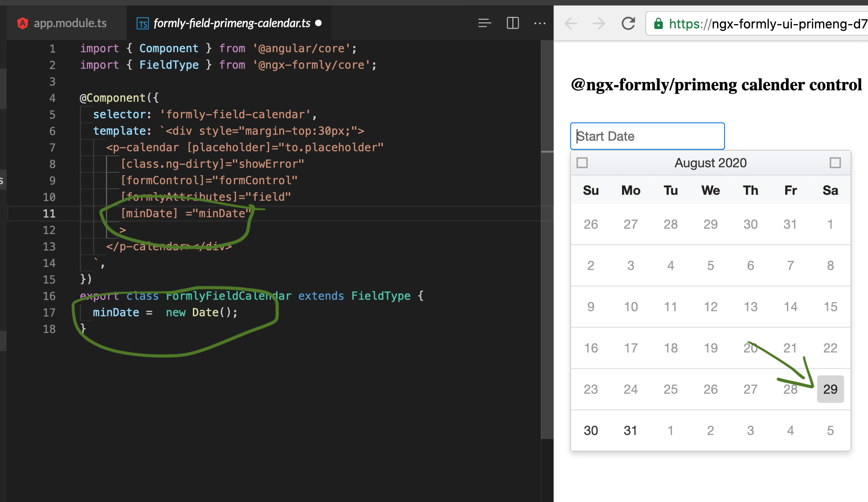Click the Open Changes icon left of split editor
868x502 pixels.
(484, 23)
